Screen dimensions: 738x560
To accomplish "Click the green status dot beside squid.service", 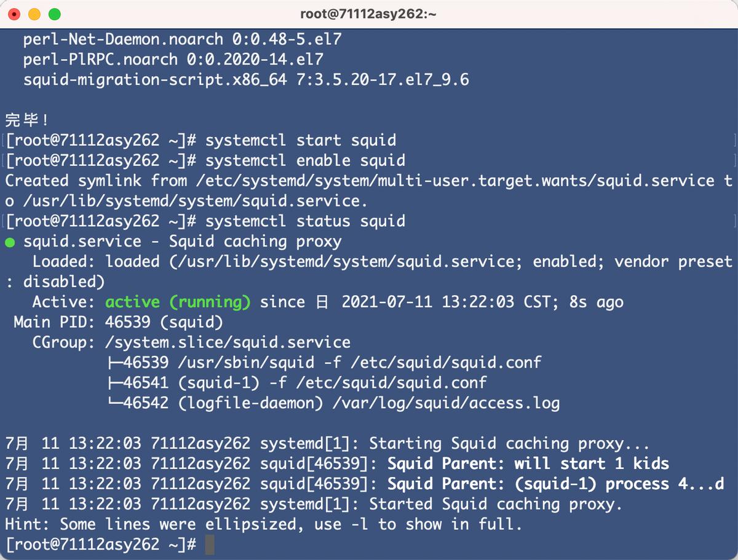I will pos(10,242).
